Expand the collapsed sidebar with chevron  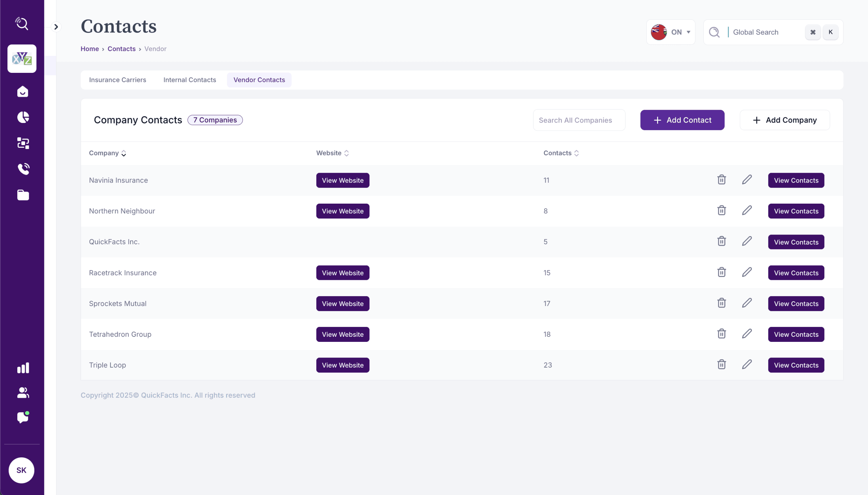point(56,27)
